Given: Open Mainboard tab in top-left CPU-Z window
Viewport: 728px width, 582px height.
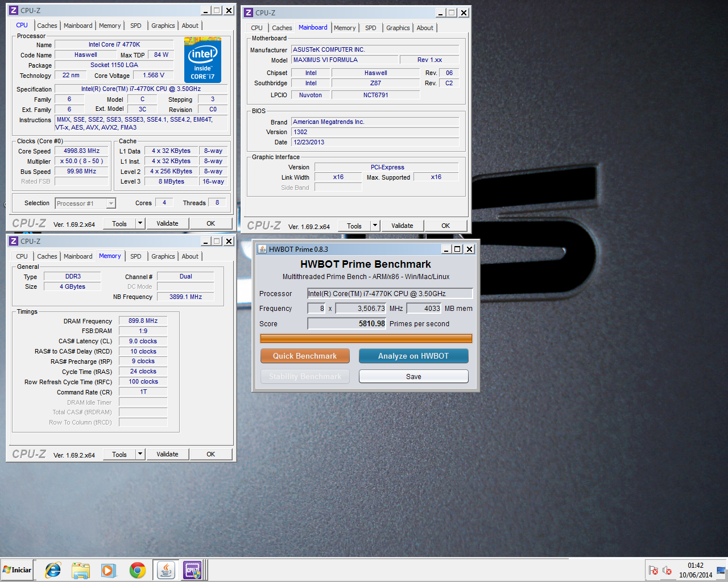Looking at the screenshot, I should [x=78, y=26].
